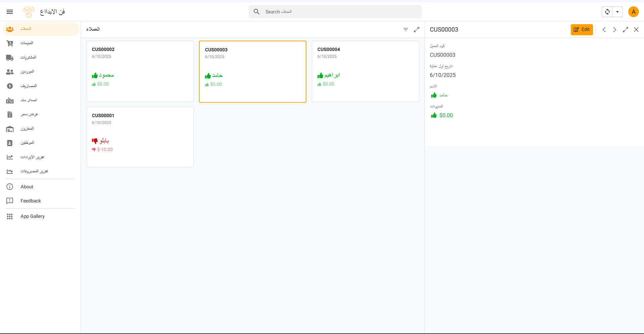Expand the customers list view to fullscreen
Image resolution: width=644 pixels, height=334 pixels.
[x=416, y=30]
